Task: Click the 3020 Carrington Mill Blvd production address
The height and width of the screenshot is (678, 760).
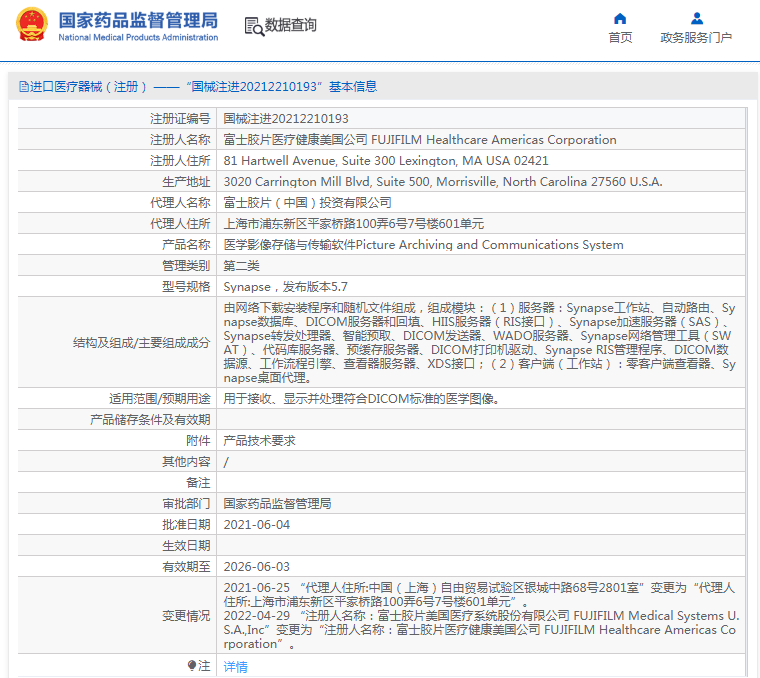Action: pyautogui.click(x=443, y=182)
